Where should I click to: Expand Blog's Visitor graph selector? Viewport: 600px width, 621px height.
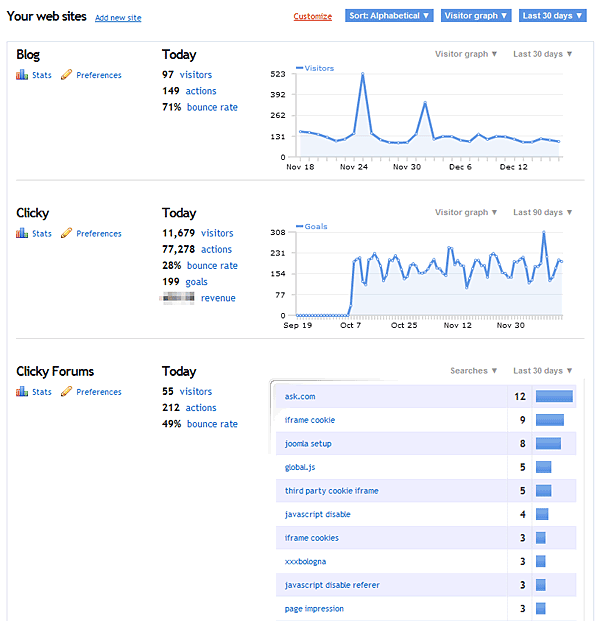coord(466,54)
